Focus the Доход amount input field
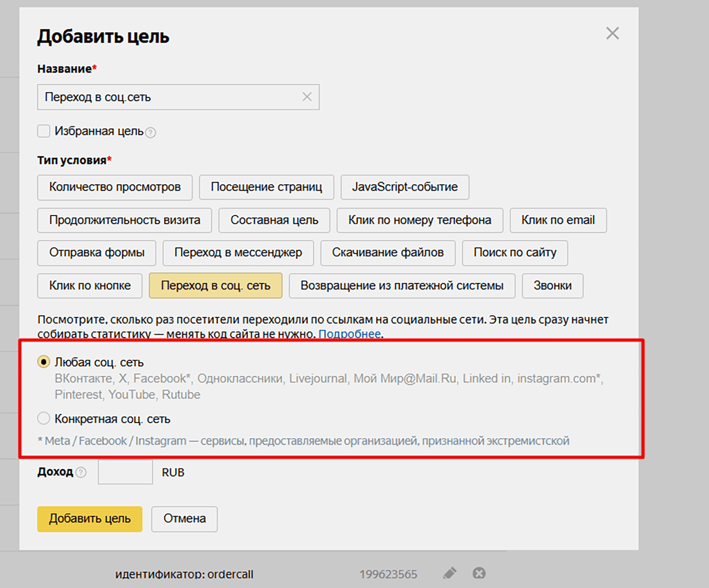 pyautogui.click(x=125, y=473)
